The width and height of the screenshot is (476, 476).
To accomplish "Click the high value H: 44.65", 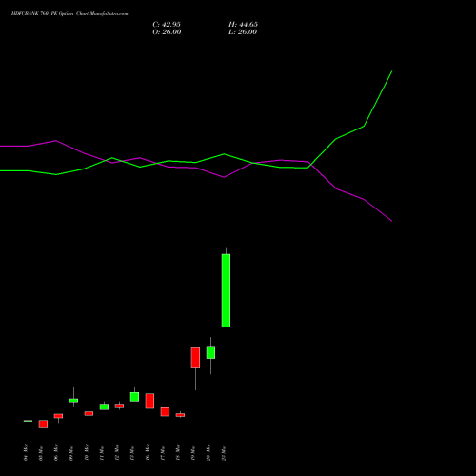I will click(x=243, y=25).
